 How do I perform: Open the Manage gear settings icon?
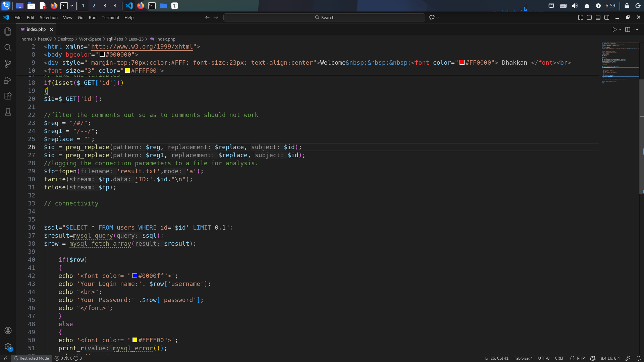[8, 347]
